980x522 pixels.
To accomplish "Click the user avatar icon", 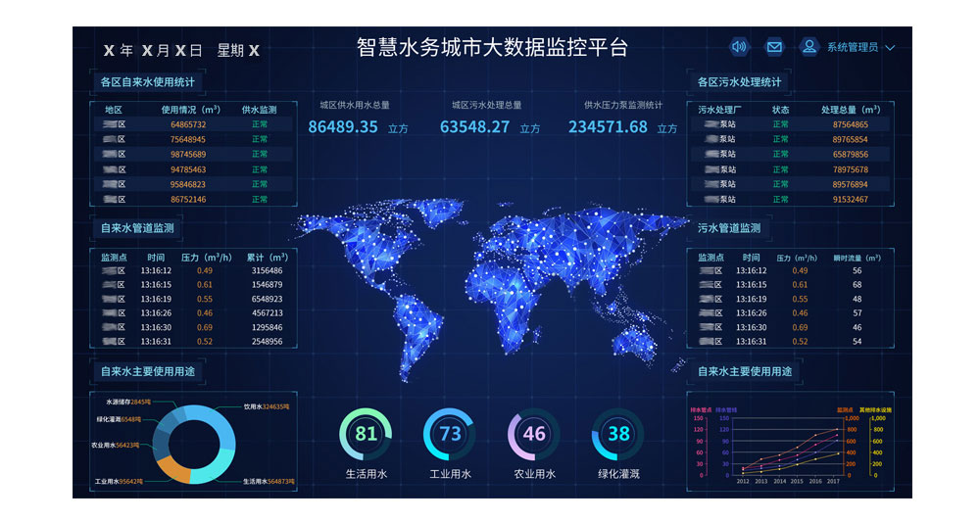I will click(x=808, y=47).
